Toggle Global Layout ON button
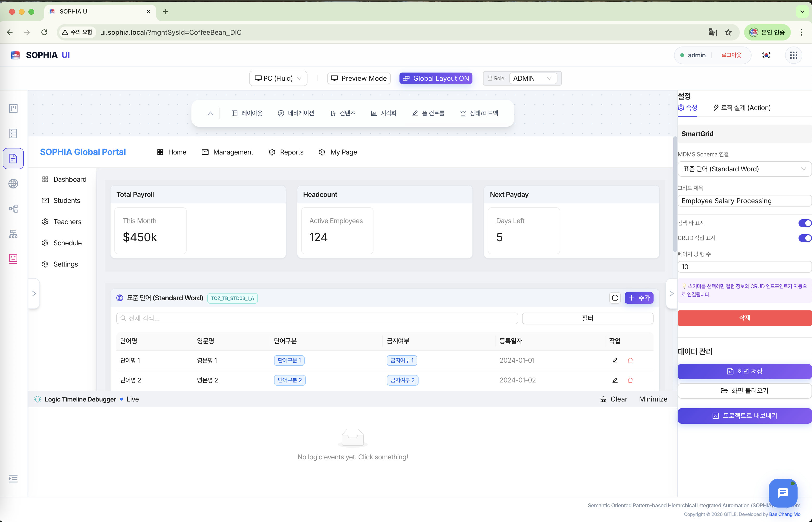Screen dimensions: 812x522 point(436,78)
